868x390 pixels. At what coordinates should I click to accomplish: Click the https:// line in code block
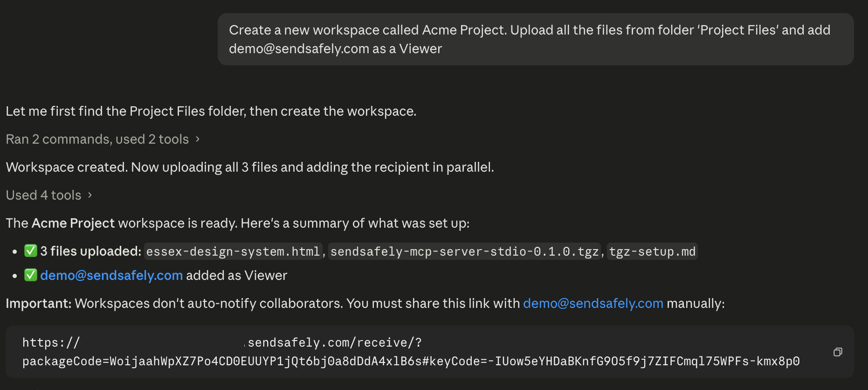pos(222,342)
